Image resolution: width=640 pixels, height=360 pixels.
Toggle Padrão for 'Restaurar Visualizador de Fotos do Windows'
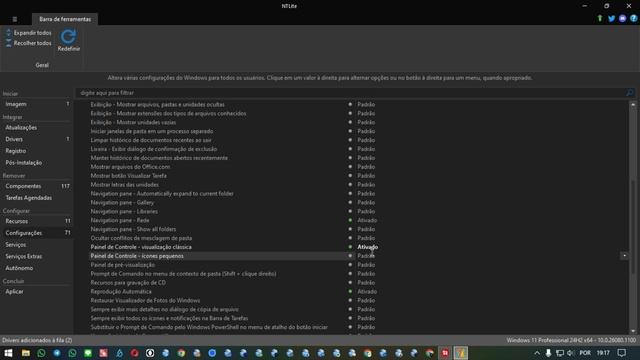pyautogui.click(x=366, y=300)
